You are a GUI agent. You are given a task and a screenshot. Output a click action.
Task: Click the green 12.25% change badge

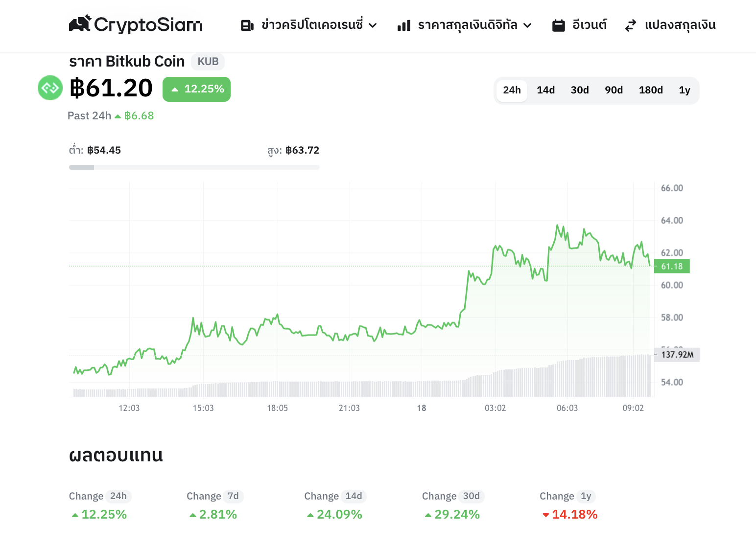[196, 89]
